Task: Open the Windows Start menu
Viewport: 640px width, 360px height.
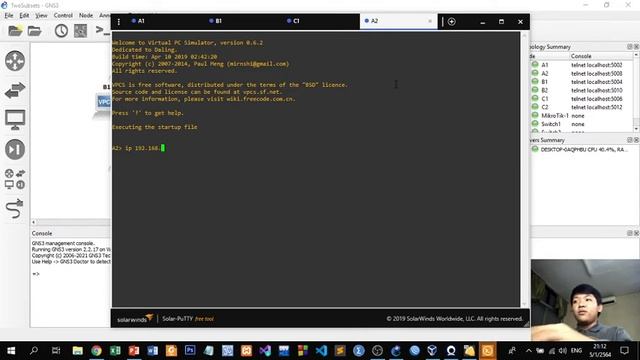Action: pos(11,351)
